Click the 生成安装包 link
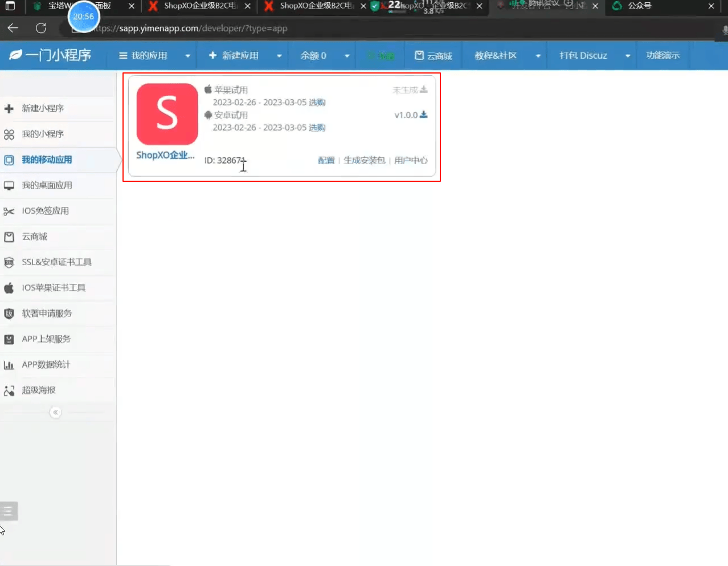728x566 pixels. (x=365, y=161)
